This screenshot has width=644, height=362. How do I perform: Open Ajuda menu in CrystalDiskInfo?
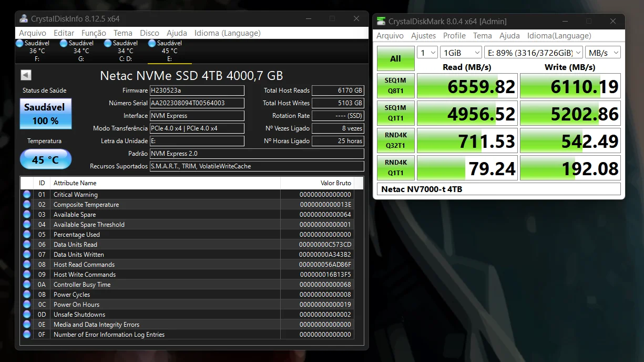point(177,33)
